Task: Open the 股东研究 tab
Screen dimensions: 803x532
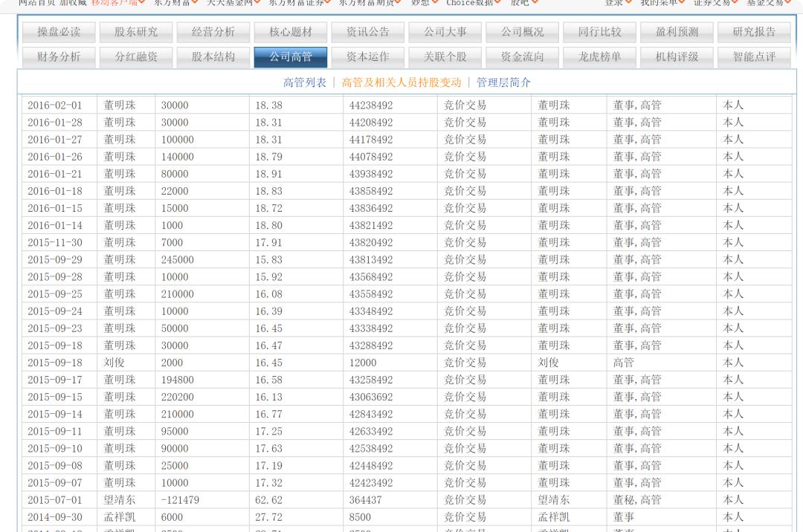Action: tap(136, 32)
